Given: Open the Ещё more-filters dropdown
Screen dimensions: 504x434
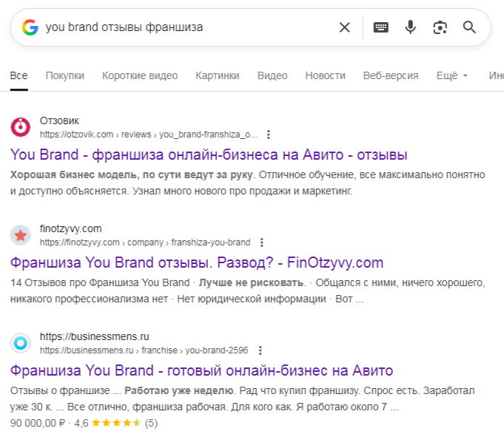Looking at the screenshot, I should 452,75.
